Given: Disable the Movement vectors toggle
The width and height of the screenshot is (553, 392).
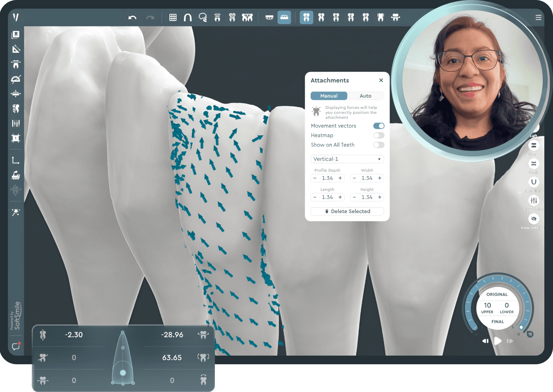Looking at the screenshot, I should click(x=379, y=126).
